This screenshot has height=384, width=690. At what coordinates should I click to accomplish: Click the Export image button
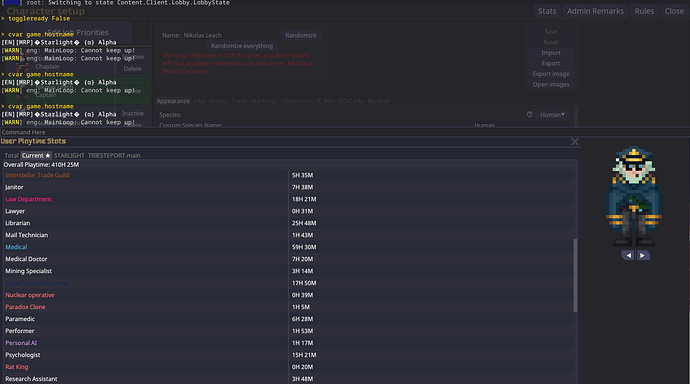pyautogui.click(x=551, y=74)
